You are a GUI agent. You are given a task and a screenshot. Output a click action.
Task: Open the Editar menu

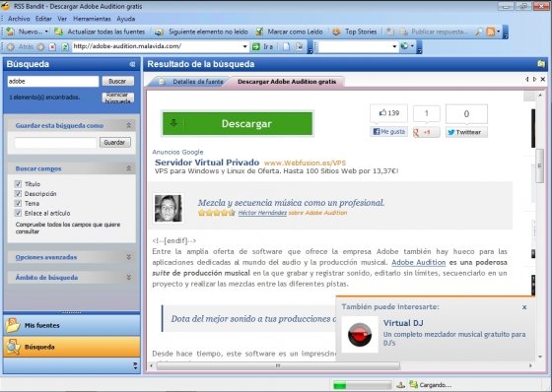pyautogui.click(x=43, y=19)
